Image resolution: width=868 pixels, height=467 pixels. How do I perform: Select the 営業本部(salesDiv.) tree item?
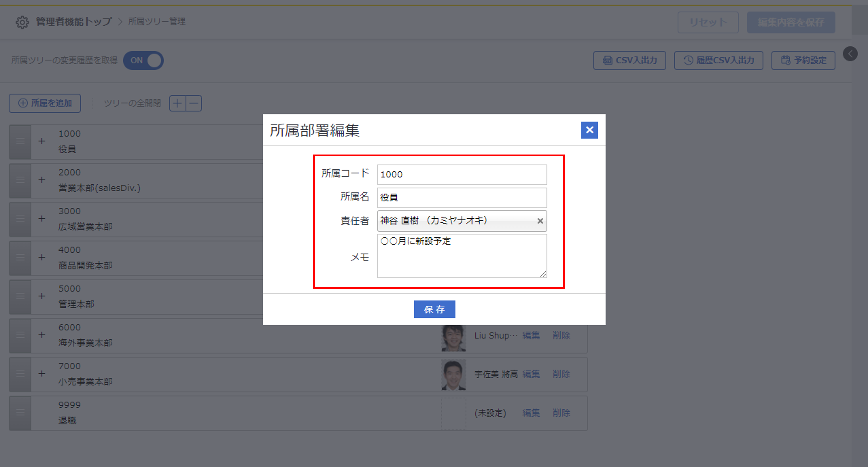(99, 188)
